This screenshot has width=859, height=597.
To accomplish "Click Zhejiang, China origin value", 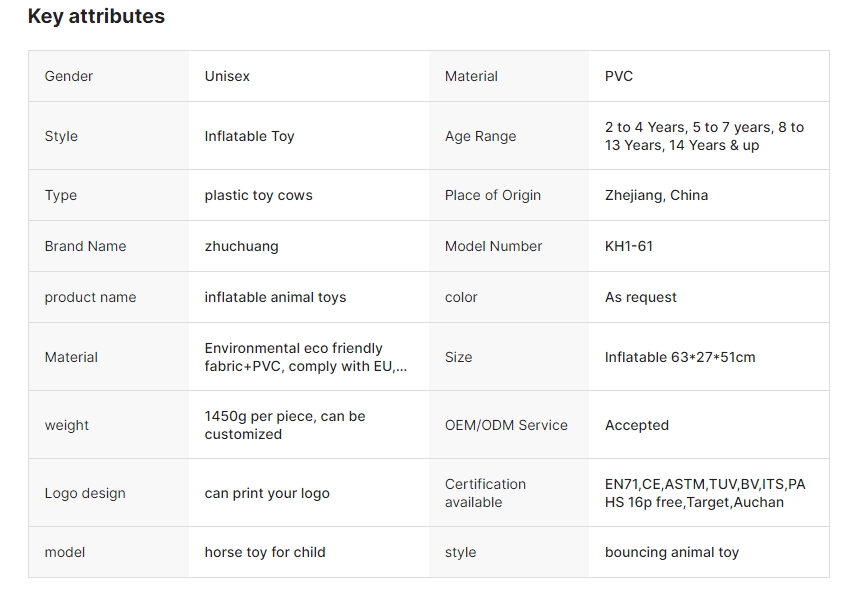I will [x=656, y=195].
